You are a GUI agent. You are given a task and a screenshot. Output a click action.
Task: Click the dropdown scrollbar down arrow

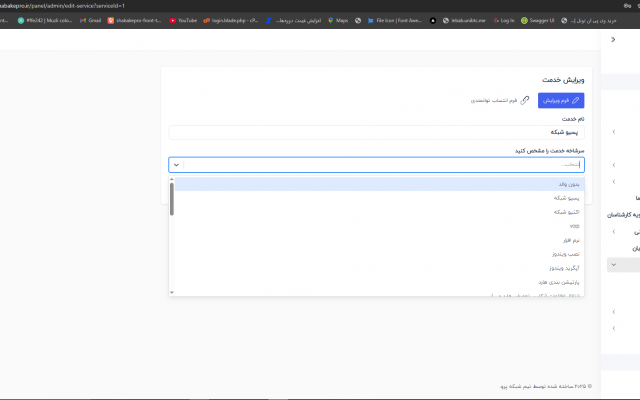tap(172, 292)
